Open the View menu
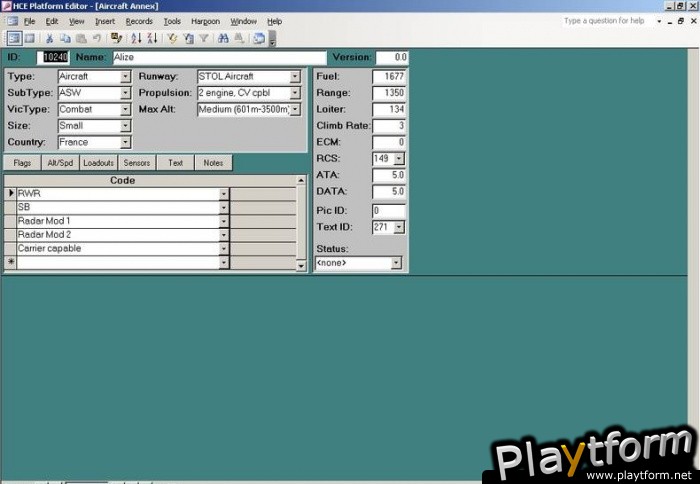 pos(76,21)
